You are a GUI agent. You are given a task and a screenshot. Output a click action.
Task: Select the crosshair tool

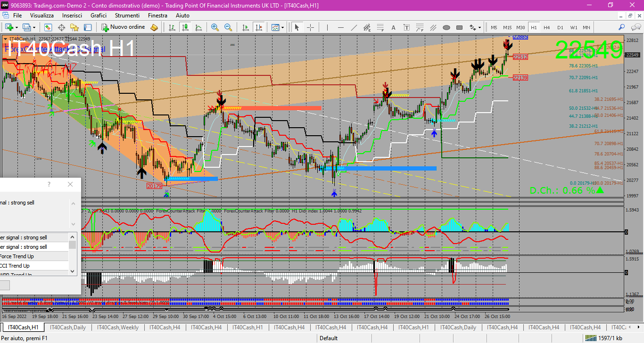point(310,27)
